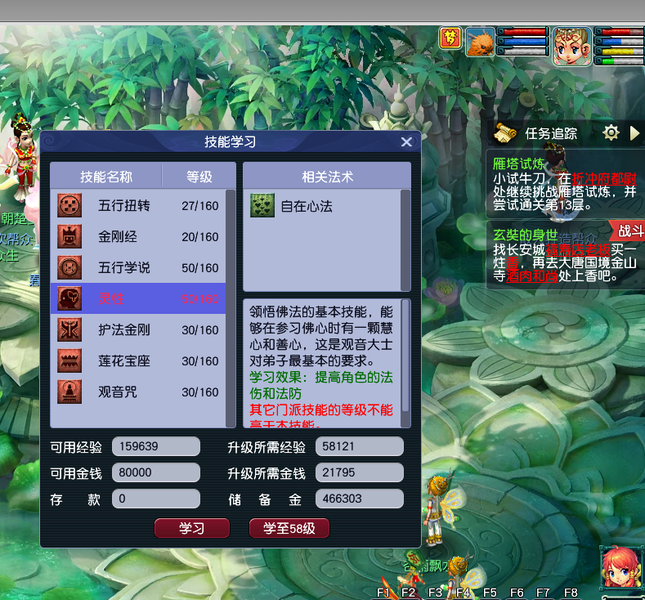Click the 等级 column header
The height and width of the screenshot is (600, 645).
pyautogui.click(x=199, y=177)
